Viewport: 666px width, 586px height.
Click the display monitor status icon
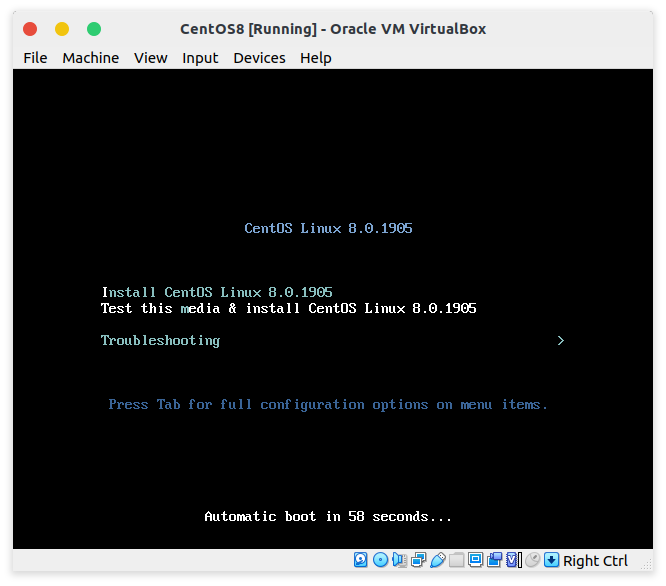[476, 560]
